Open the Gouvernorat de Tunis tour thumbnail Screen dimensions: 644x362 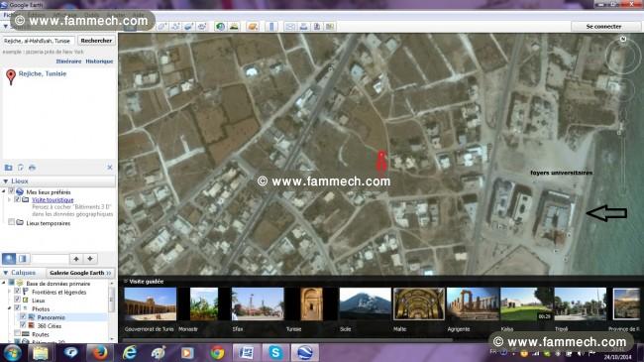coord(151,304)
